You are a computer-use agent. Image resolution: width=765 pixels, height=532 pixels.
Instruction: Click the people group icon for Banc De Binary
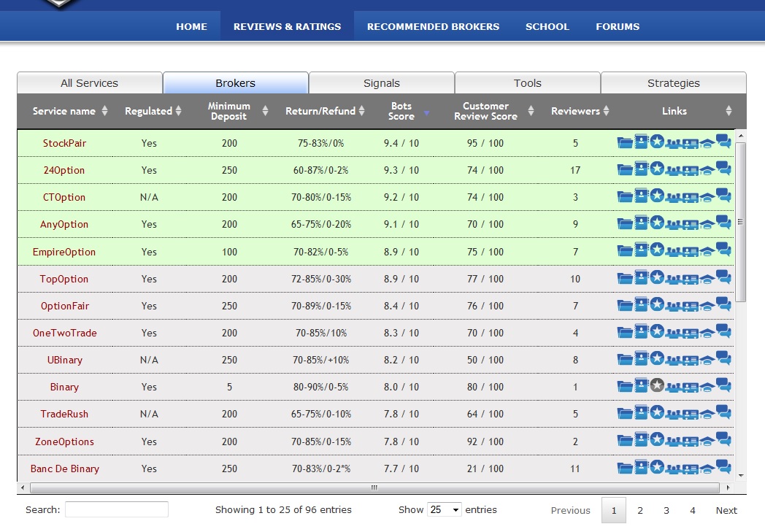[674, 469]
